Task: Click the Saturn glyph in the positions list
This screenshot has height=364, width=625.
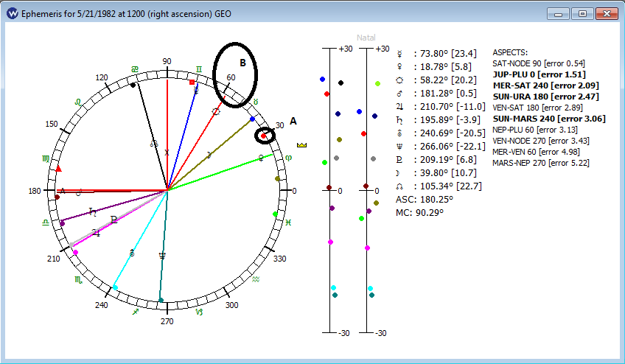Action: tap(399, 120)
